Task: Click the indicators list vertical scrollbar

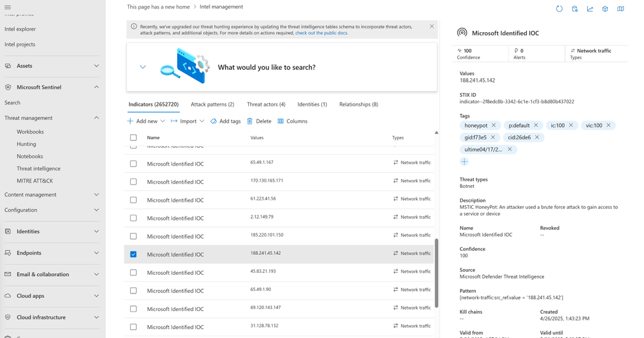Action: pos(436,273)
